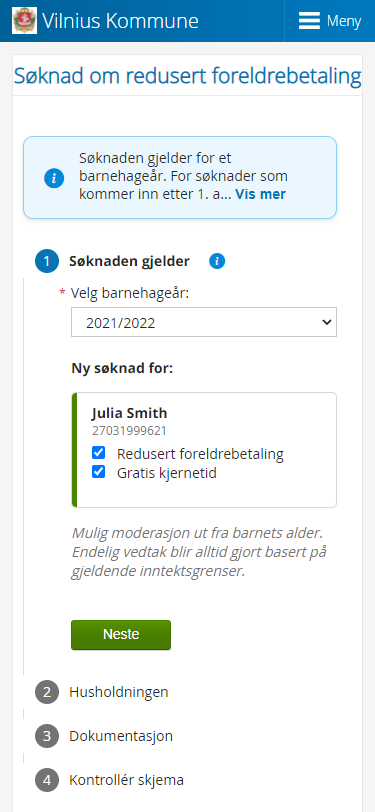
Task: Open the Kontrollér skjema step
Action: click(126, 780)
